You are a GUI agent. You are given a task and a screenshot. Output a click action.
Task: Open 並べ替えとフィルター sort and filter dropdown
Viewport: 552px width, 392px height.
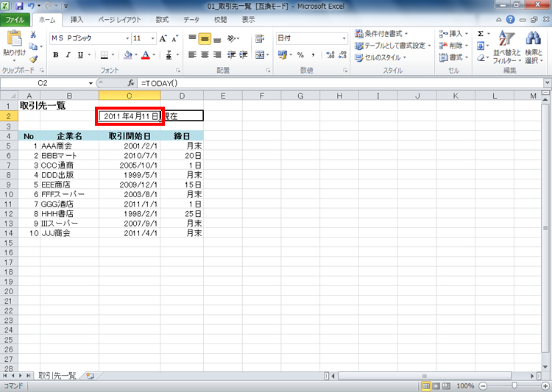(506, 46)
